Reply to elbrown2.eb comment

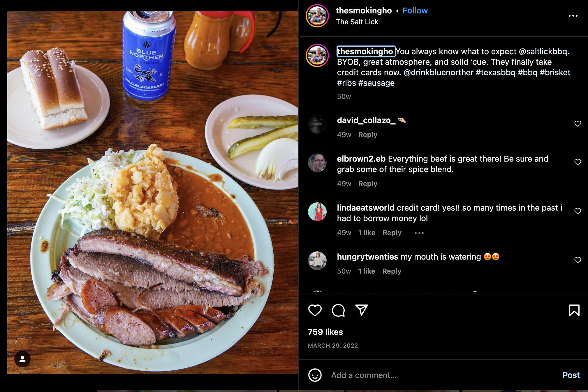click(368, 184)
